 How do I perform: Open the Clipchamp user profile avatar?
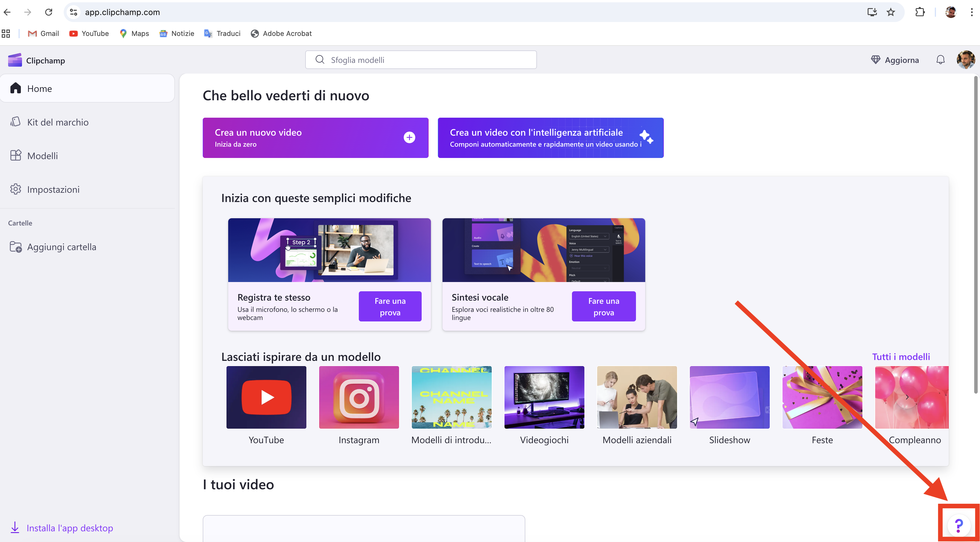coord(966,60)
